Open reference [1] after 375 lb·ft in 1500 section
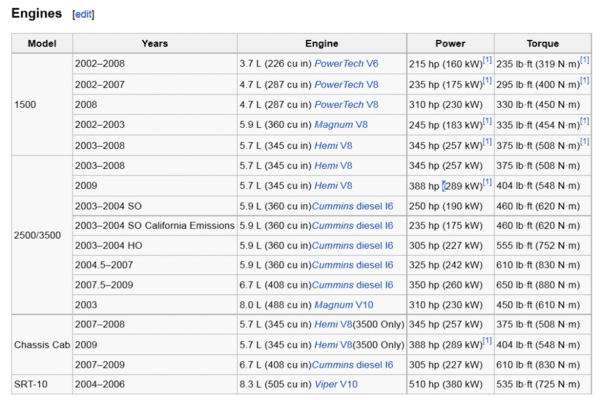 pos(585,142)
